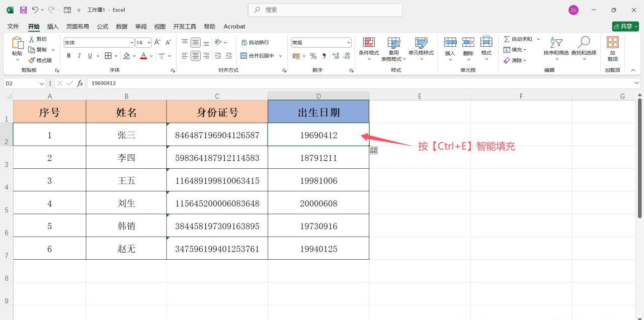This screenshot has height=320, width=644.
Task: Switch to the 公式 (Formulas) tab
Action: point(103,26)
